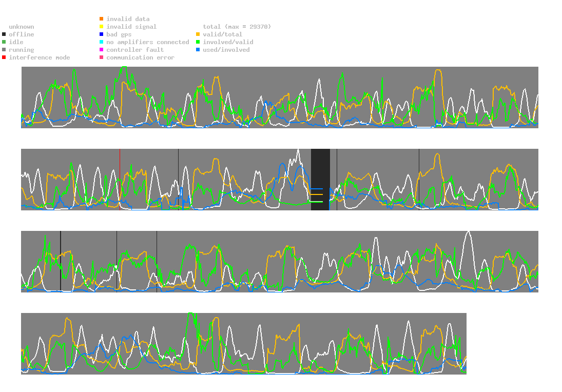Click the black offline block in second chart
The width and height of the screenshot is (562, 392).
click(x=320, y=180)
